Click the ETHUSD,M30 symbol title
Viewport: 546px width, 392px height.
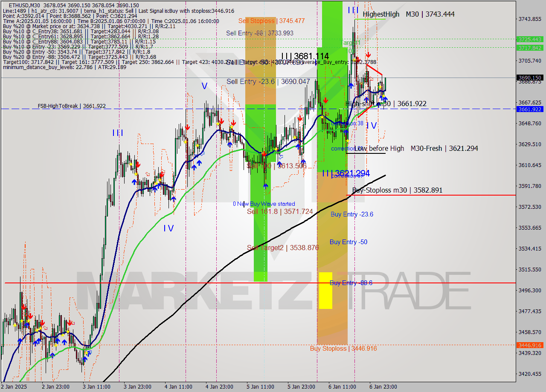point(24,5)
